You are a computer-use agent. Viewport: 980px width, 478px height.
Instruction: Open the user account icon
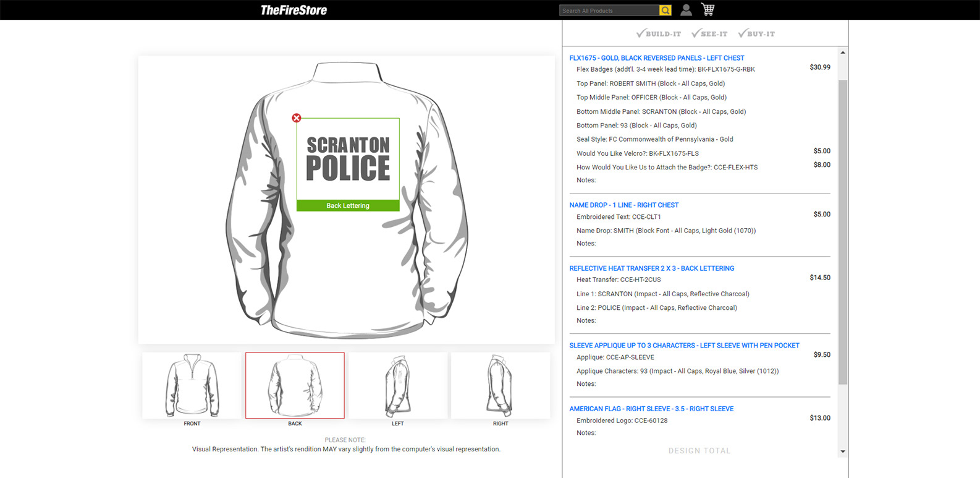point(686,10)
